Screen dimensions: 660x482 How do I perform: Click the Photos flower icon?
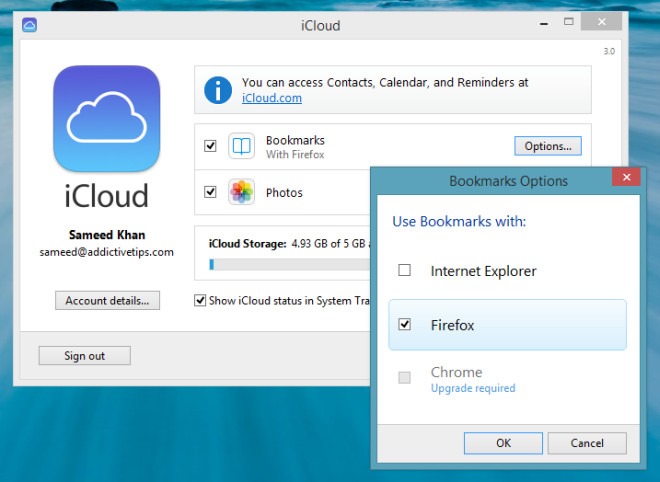241,192
